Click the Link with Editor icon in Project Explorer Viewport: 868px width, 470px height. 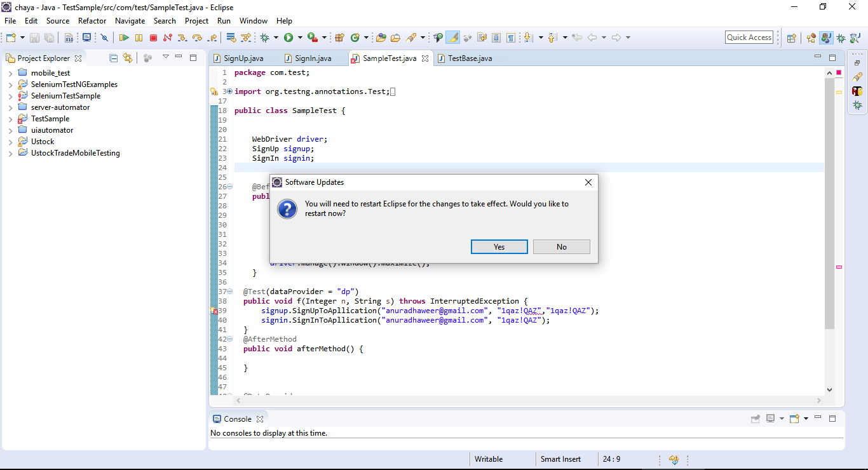coord(128,57)
